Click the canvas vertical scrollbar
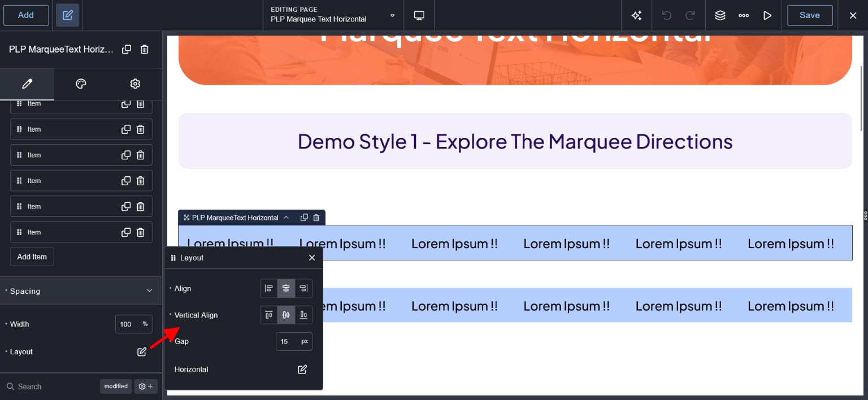Image resolution: width=868 pixels, height=400 pixels. 861,99
